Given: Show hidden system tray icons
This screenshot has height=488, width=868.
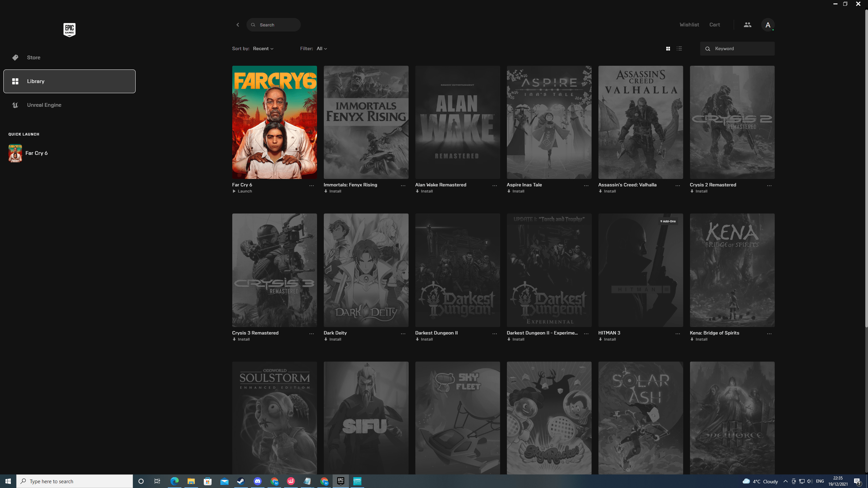Looking at the screenshot, I should tap(785, 481).
